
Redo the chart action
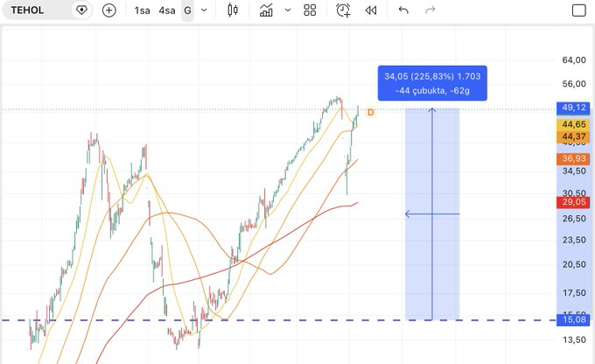tap(430, 10)
